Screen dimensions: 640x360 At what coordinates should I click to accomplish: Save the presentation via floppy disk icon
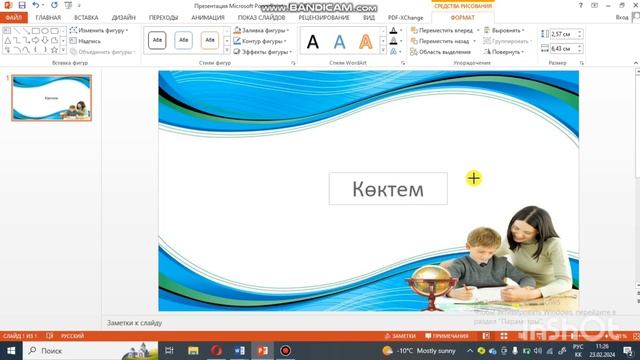(x=22, y=5)
